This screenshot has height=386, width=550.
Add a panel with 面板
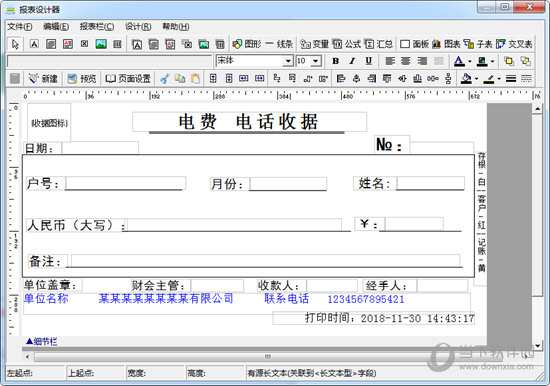tap(414, 44)
